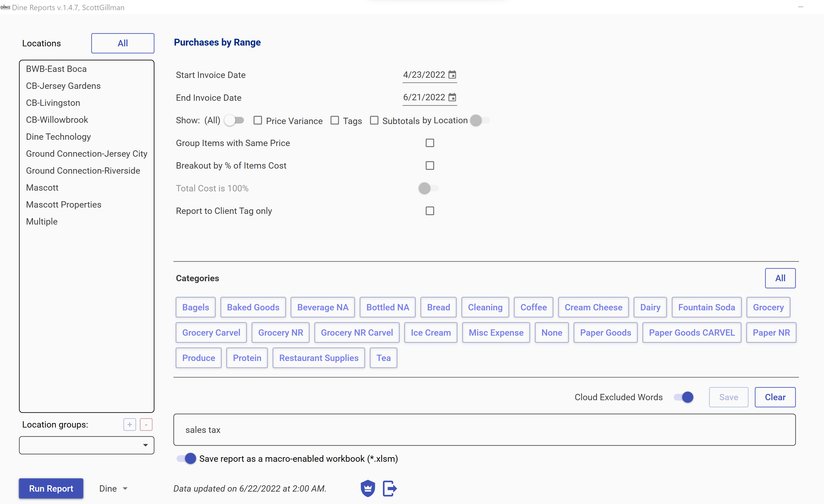Check Group Items with Same Price
The image size is (824, 504).
pos(430,143)
